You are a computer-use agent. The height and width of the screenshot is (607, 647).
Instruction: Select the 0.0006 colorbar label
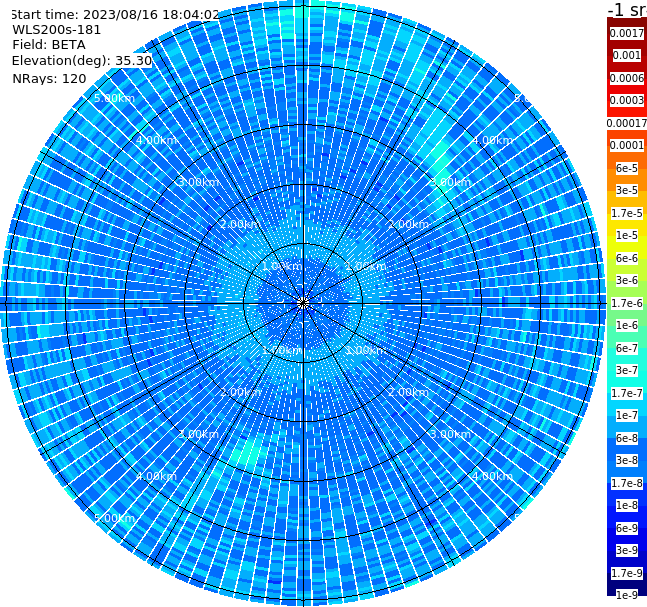627,78
